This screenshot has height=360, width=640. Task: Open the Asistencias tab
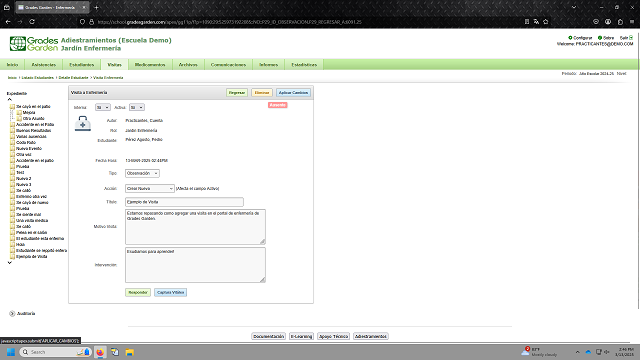coord(44,64)
